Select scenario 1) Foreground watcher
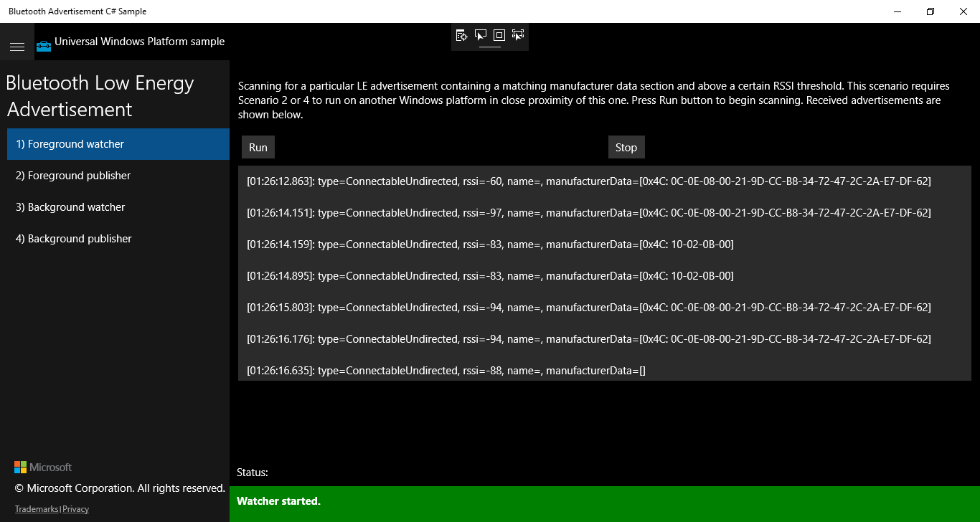Screen dimensions: 980x522 tap(118, 144)
